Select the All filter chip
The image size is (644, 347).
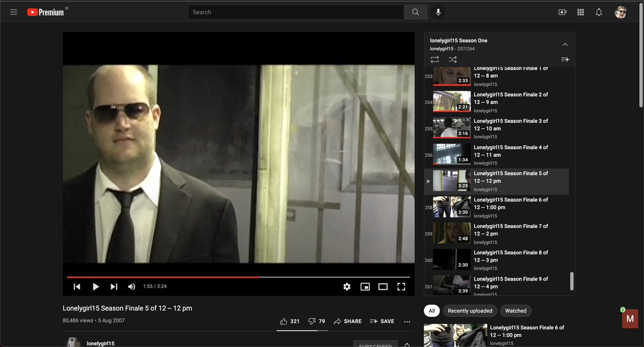tap(431, 311)
